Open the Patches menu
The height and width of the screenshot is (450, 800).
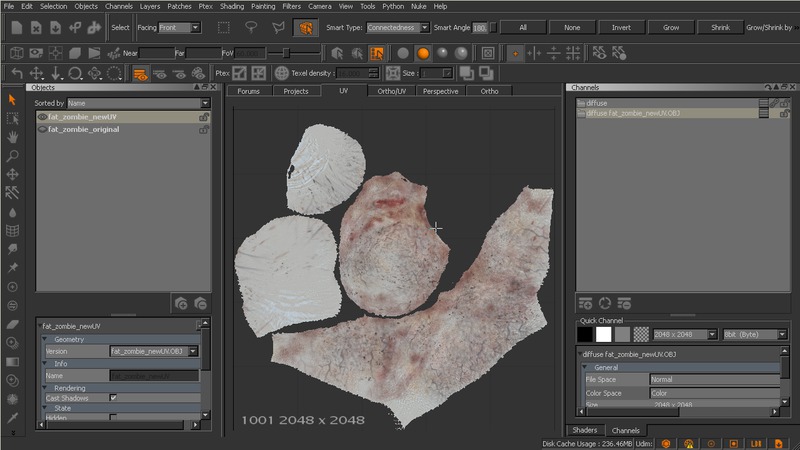pos(179,6)
